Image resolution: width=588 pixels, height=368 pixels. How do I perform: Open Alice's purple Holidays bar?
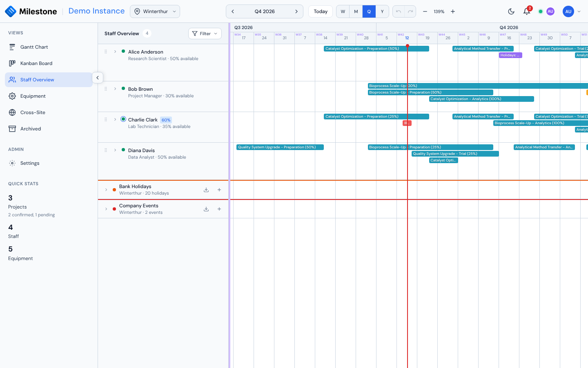pos(510,55)
